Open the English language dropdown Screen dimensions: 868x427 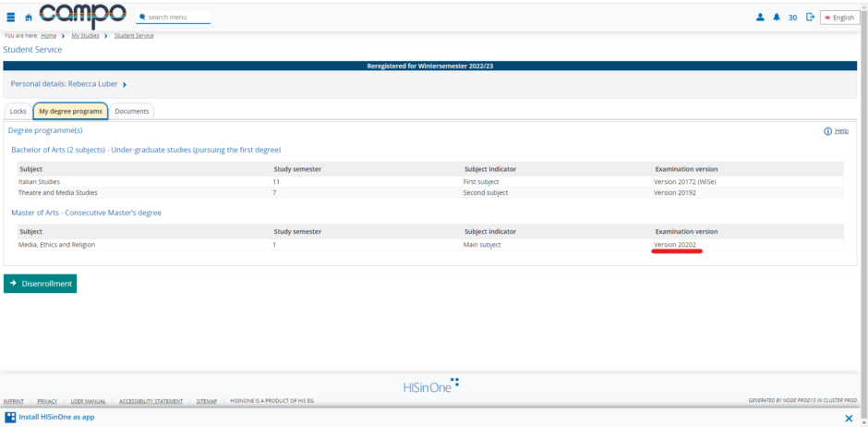pyautogui.click(x=838, y=18)
